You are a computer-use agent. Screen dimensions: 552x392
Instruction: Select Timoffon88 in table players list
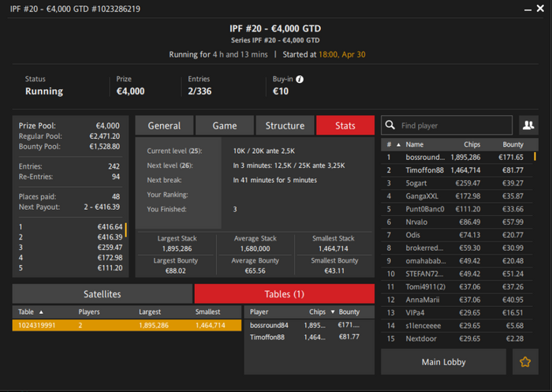point(309,337)
